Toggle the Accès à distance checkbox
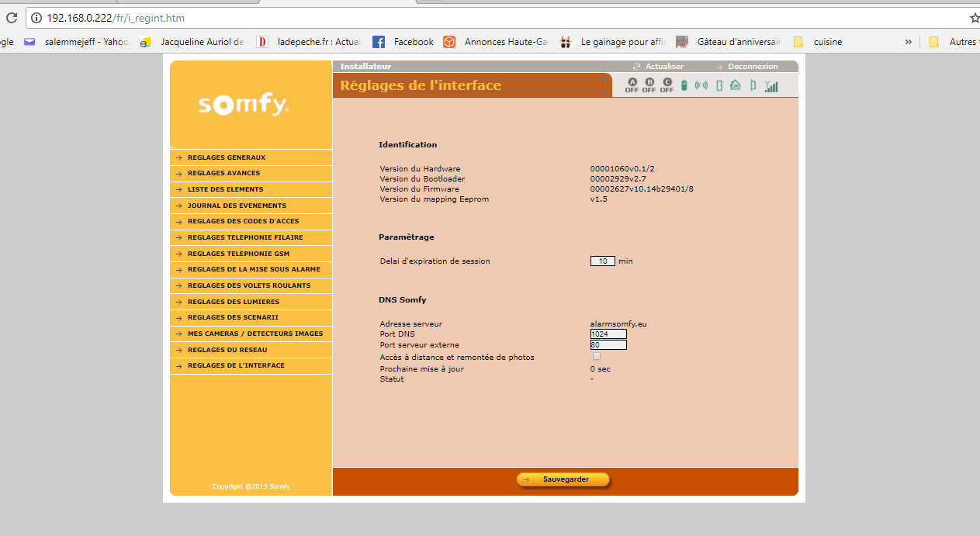980x536 pixels. (596, 356)
